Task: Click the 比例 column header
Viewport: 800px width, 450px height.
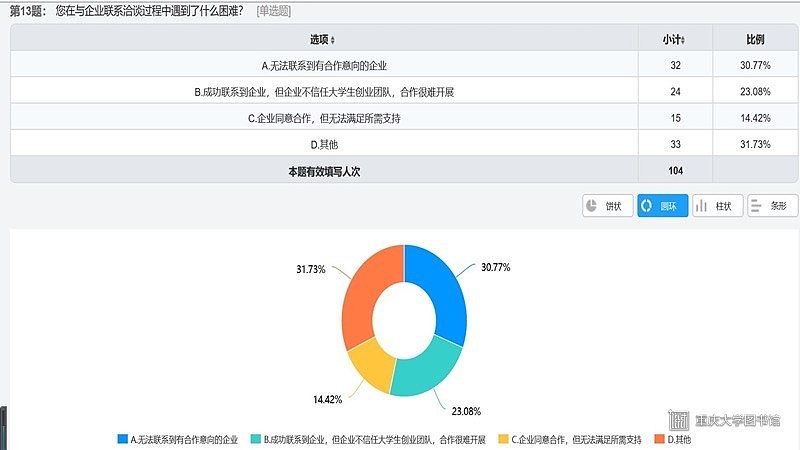Action: coord(755,40)
